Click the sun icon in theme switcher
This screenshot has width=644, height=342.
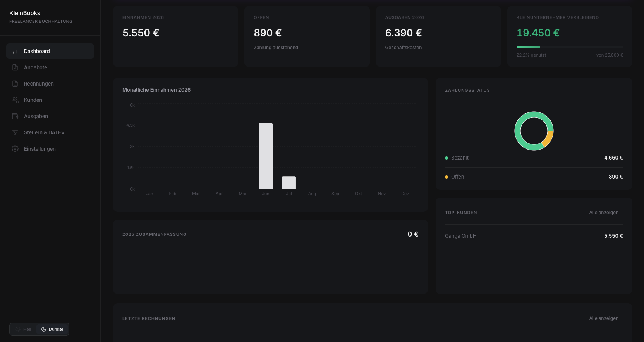(x=18, y=329)
